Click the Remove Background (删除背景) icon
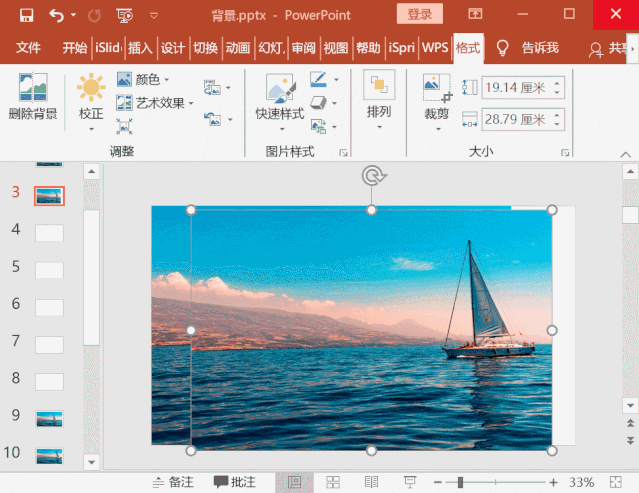 click(32, 90)
